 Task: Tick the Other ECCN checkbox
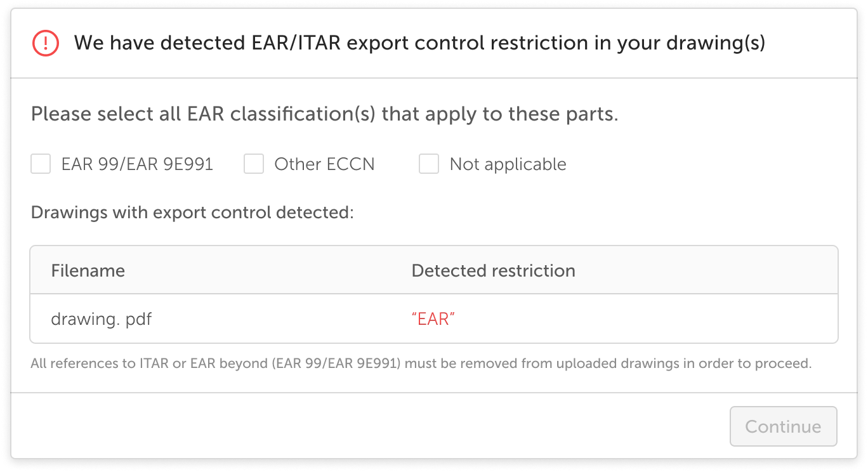click(x=254, y=164)
